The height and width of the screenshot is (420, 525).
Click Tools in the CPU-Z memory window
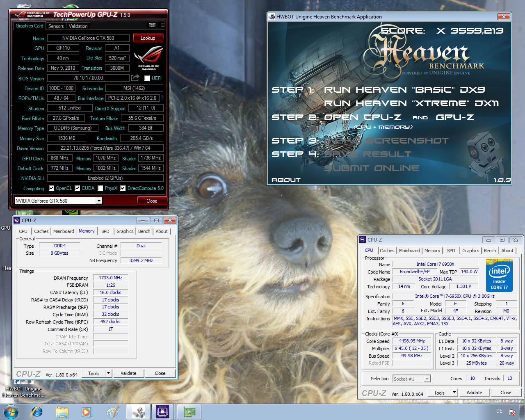tap(94, 373)
